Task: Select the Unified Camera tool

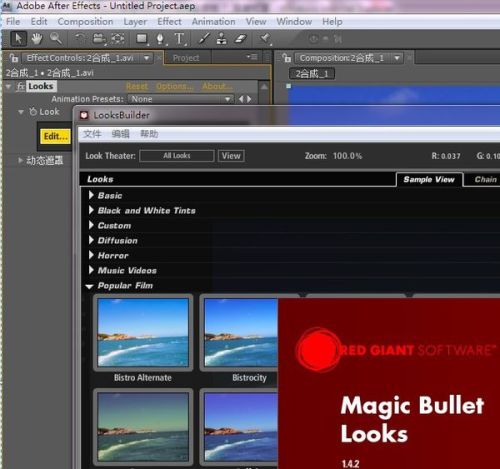Action: [98, 39]
